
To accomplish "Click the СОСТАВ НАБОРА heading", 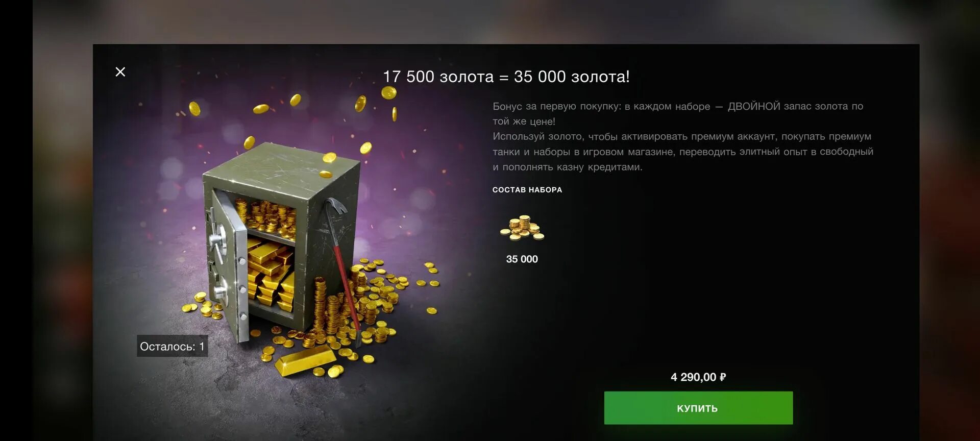I will [527, 190].
